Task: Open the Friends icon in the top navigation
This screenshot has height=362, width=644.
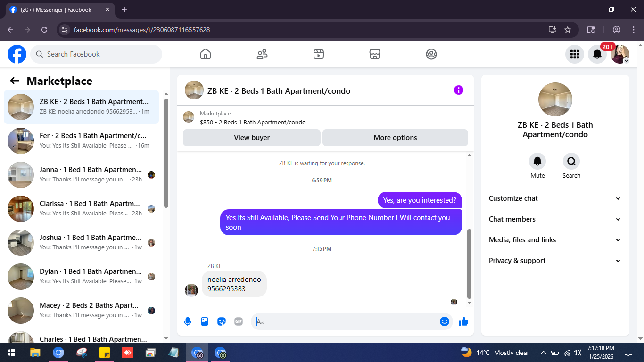Action: 262,54
